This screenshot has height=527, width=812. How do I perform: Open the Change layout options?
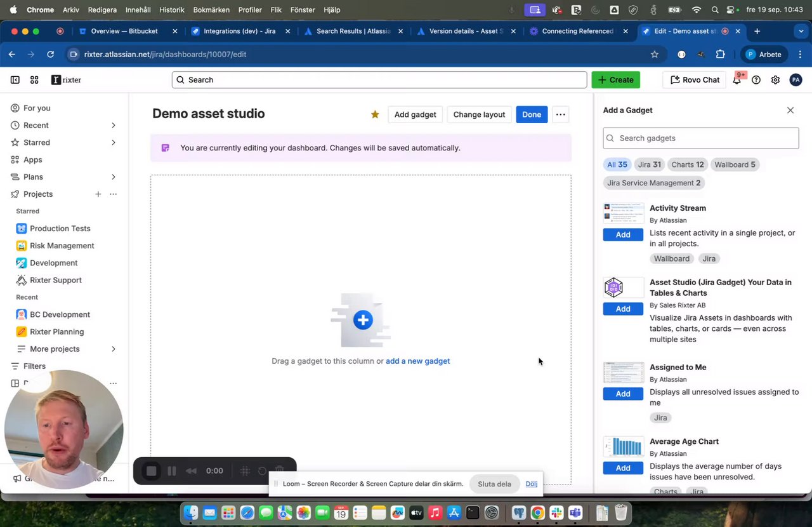(x=479, y=114)
